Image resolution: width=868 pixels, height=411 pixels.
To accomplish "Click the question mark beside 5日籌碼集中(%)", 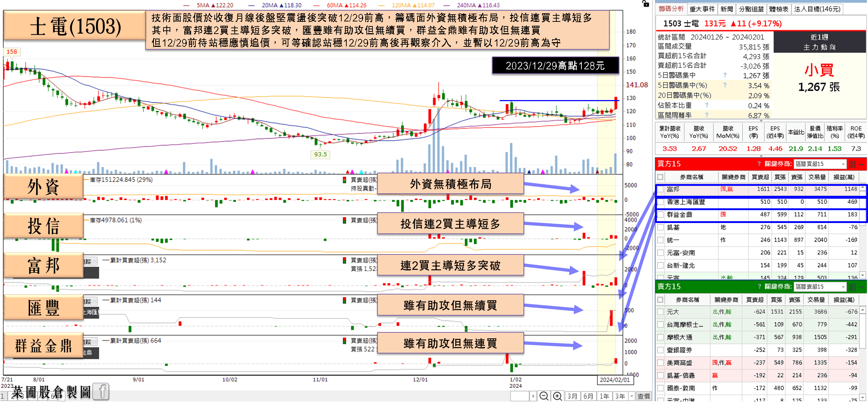I will [725, 85].
